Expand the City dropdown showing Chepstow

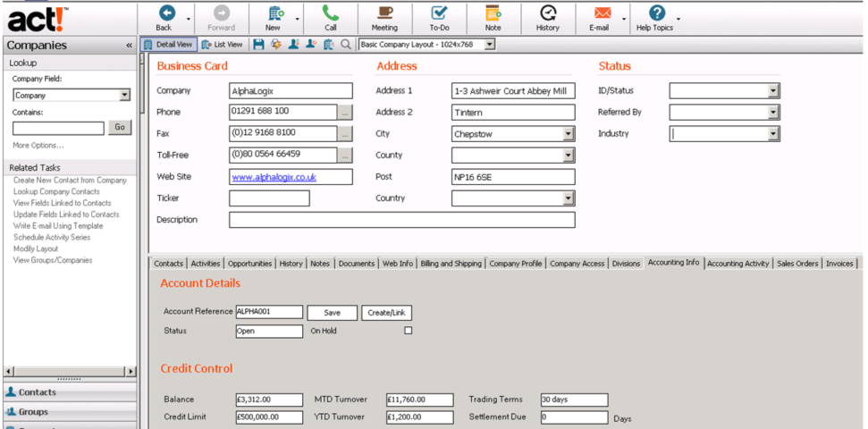point(569,134)
